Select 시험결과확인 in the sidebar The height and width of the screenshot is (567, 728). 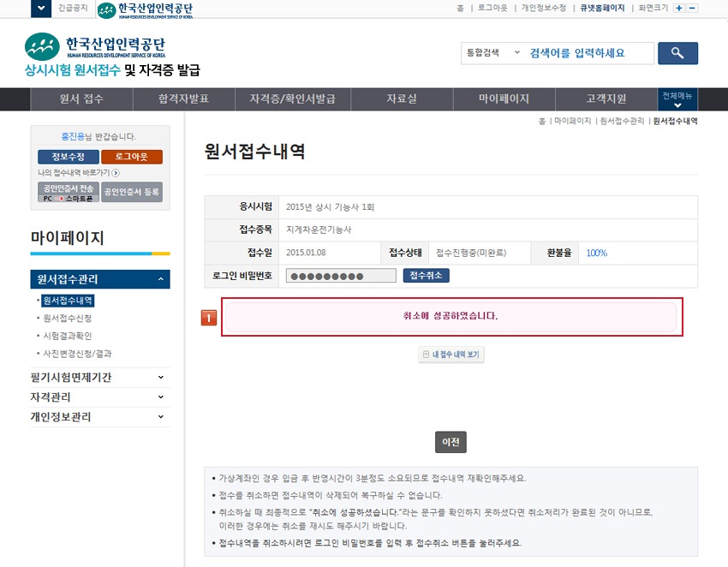tap(67, 336)
